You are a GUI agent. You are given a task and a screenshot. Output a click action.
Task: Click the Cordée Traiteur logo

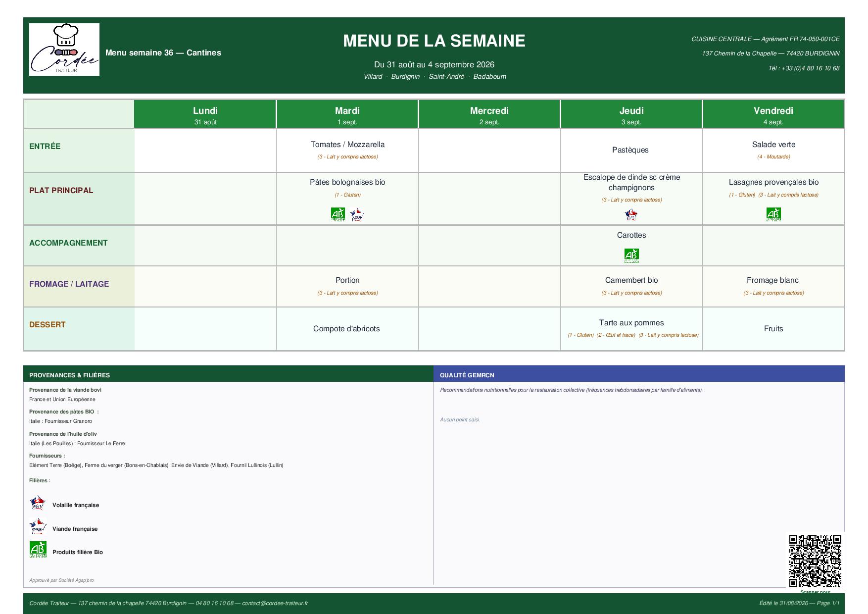pos(64,50)
